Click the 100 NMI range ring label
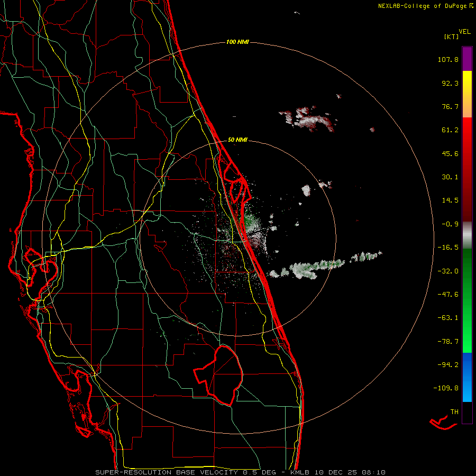This screenshot has height=476, width=476. 237,42
